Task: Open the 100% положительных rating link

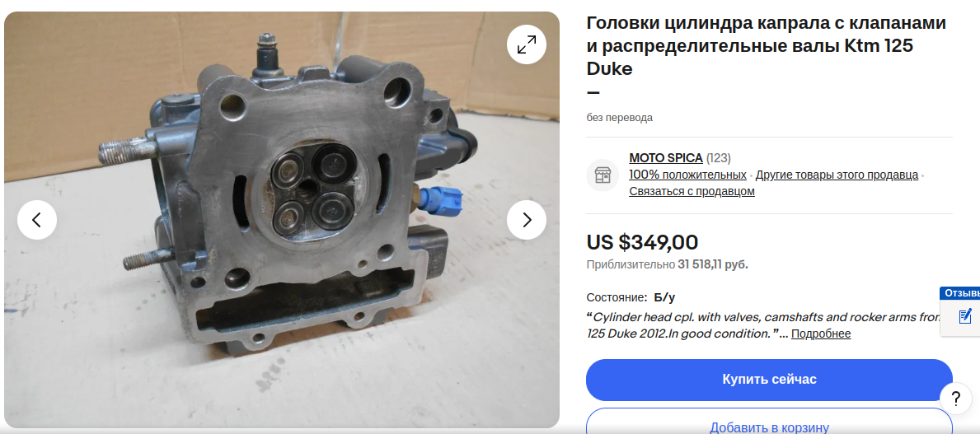Action: [x=687, y=175]
